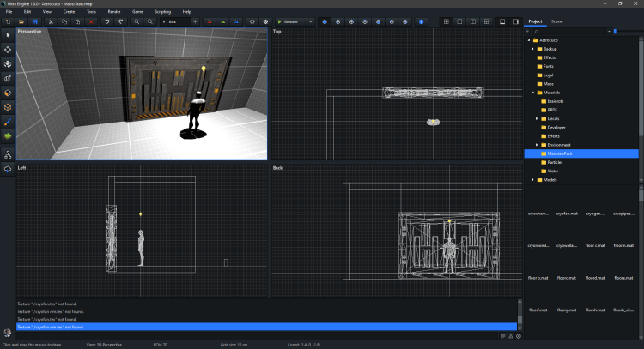The height and width of the screenshot is (349, 644).
Task: Open the Scripting menu
Action: (162, 11)
